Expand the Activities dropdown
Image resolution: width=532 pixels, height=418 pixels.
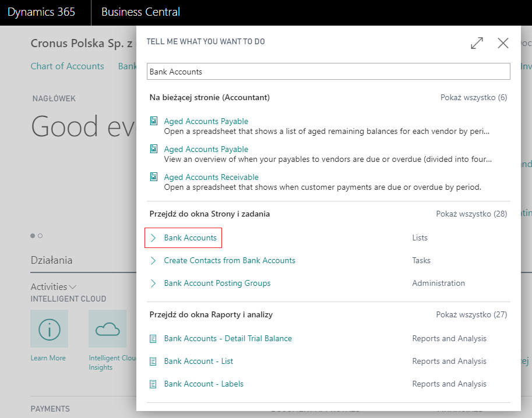[x=53, y=287]
